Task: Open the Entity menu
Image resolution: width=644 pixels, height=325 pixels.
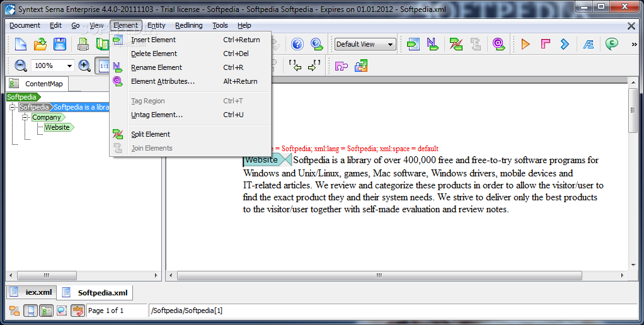Action: pyautogui.click(x=156, y=25)
